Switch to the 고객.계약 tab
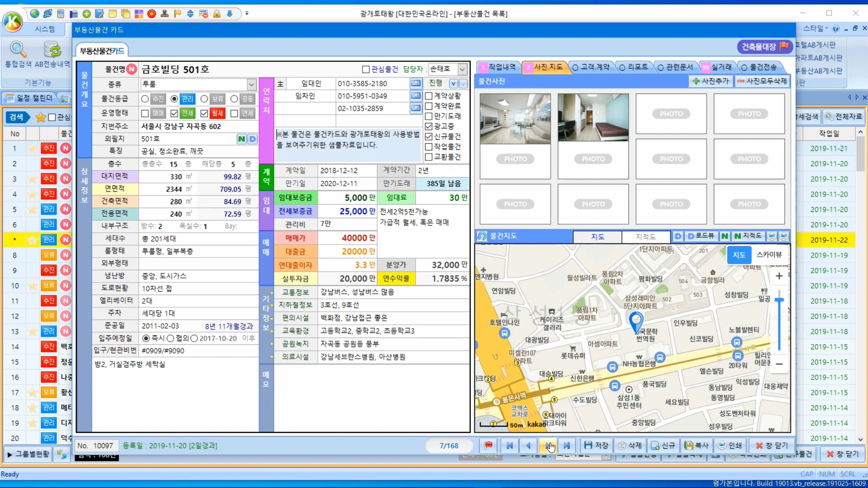The image size is (868, 488). coord(591,67)
